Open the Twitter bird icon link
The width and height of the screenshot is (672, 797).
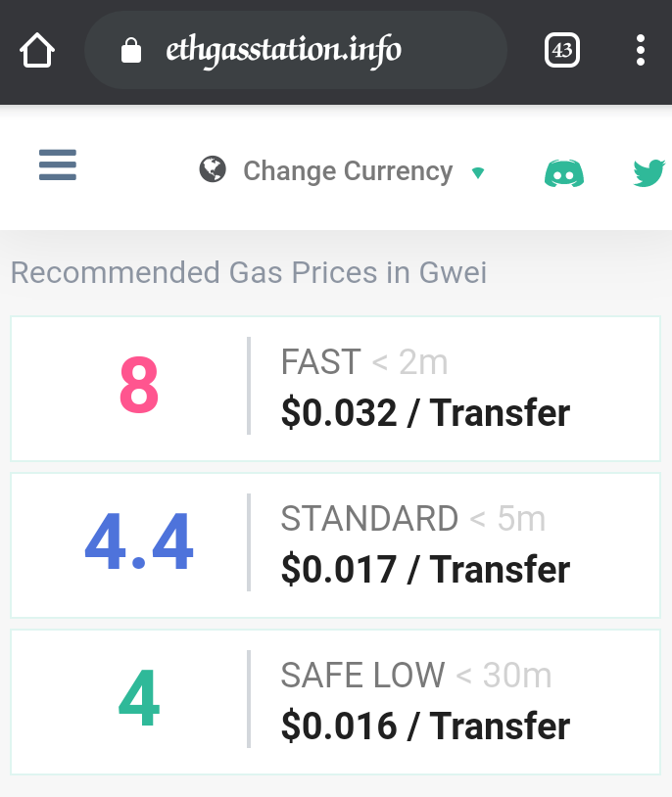(649, 173)
